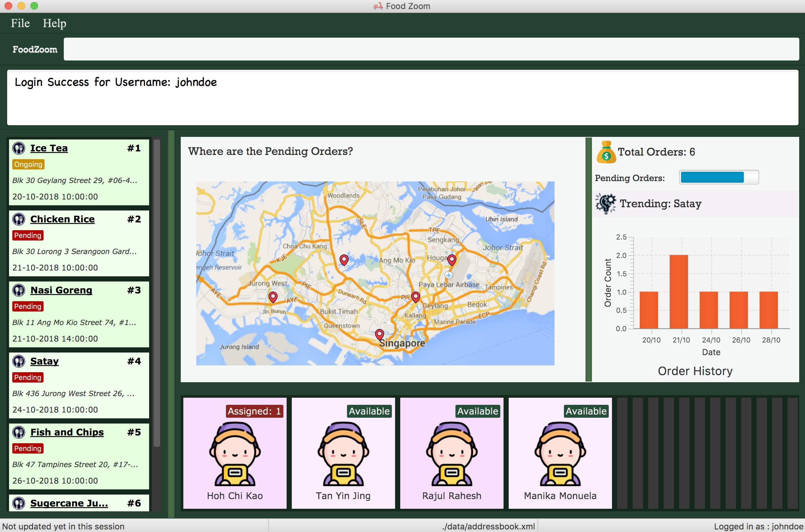805x532 pixels.
Task: Click the Fish and Chips order profile icon
Action: (18, 432)
